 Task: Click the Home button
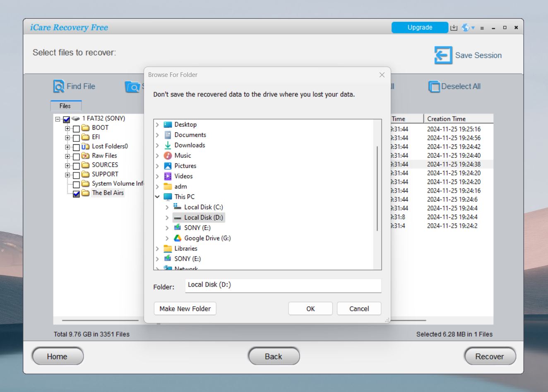(58, 356)
